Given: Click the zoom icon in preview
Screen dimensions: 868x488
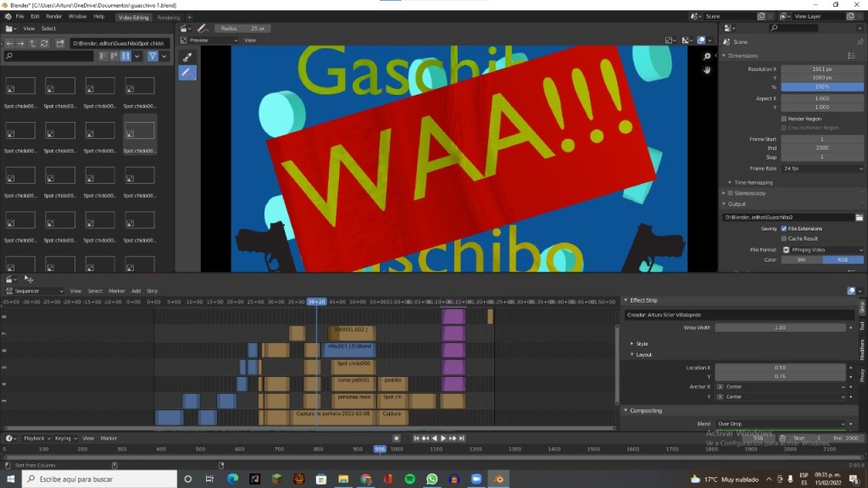Looking at the screenshot, I should [x=707, y=57].
